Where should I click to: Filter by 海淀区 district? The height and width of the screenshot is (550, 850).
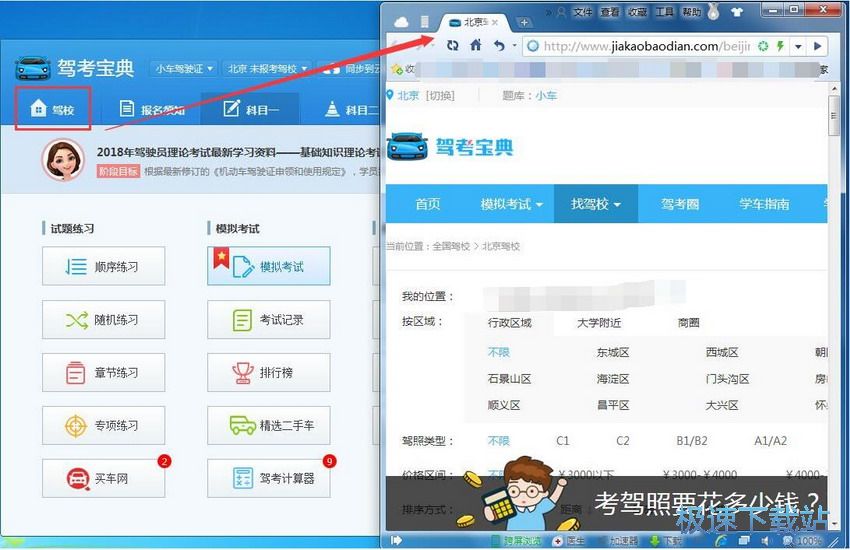click(x=613, y=379)
